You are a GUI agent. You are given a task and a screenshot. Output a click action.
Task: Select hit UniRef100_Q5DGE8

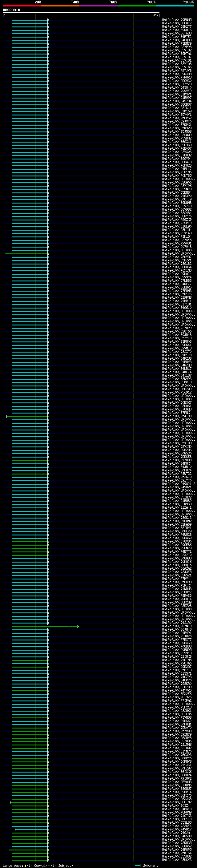tap(177, 457)
